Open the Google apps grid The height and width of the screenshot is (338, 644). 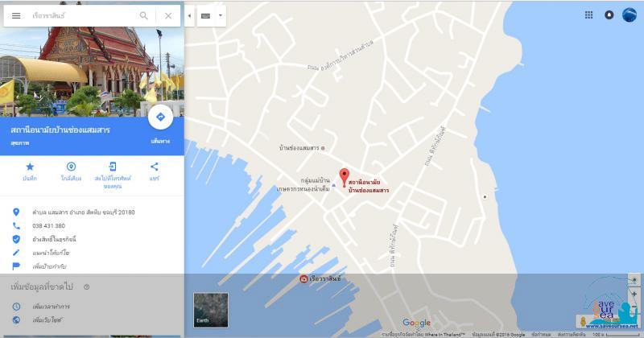[x=588, y=14]
